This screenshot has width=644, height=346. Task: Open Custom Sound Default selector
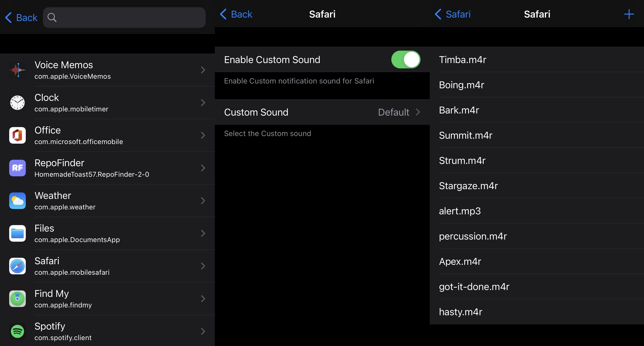coord(322,112)
